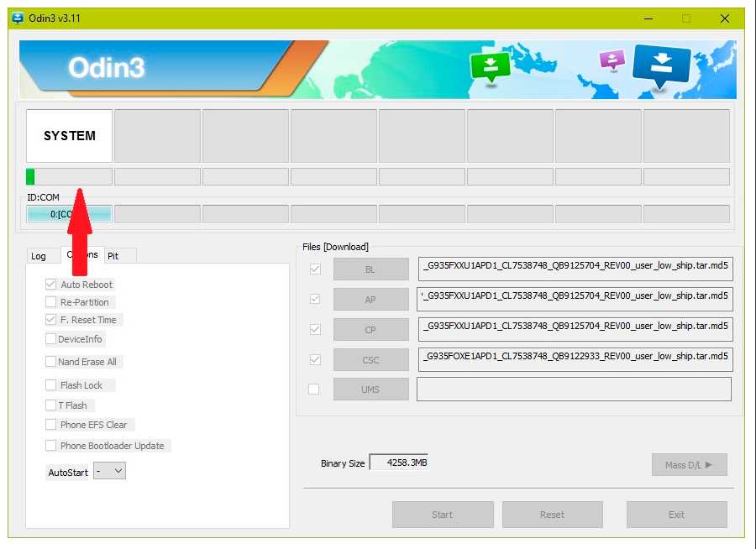
Task: Check Phone Bootloader Update
Action: point(50,446)
